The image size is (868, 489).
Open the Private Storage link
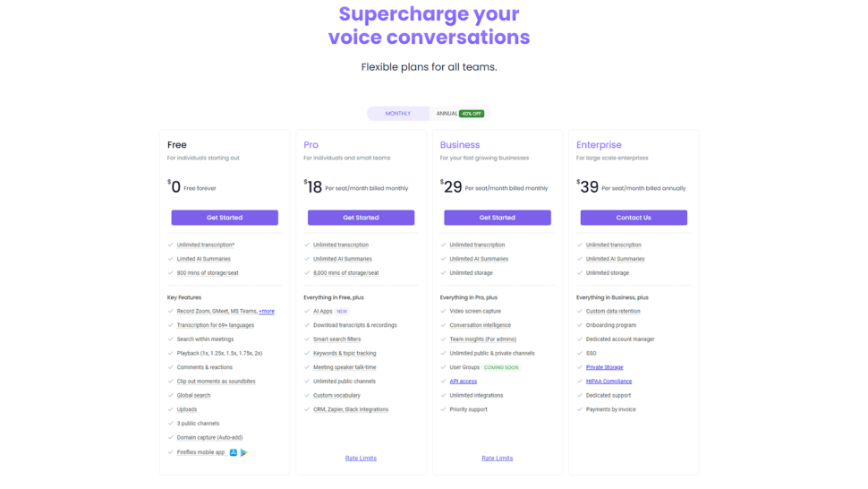point(605,367)
